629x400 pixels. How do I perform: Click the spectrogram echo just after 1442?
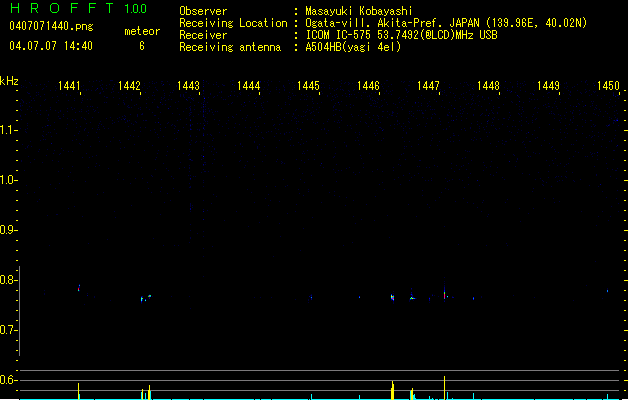[146, 298]
